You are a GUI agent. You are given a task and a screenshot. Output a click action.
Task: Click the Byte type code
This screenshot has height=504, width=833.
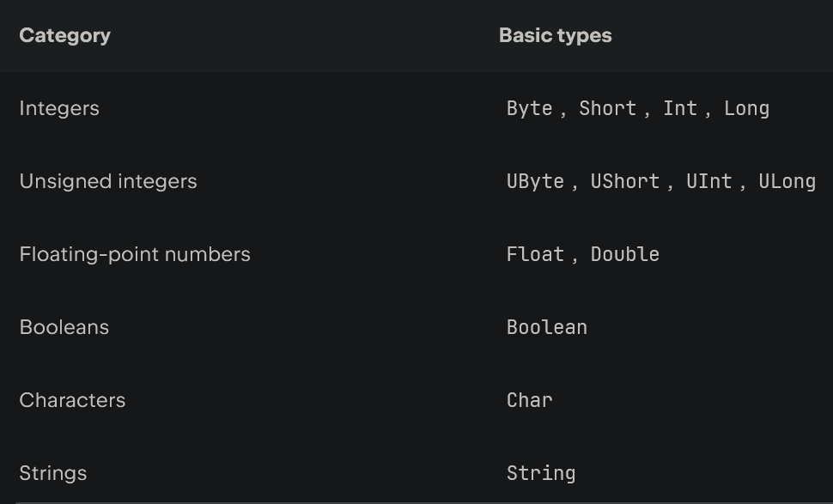point(529,108)
